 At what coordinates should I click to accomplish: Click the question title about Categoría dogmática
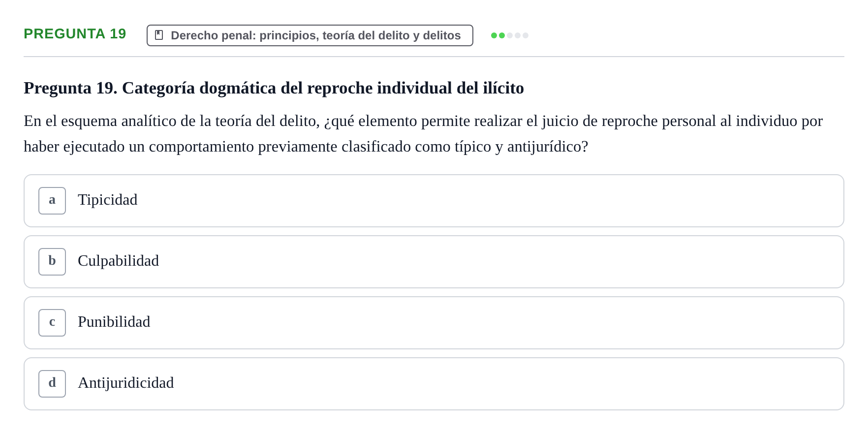(274, 88)
